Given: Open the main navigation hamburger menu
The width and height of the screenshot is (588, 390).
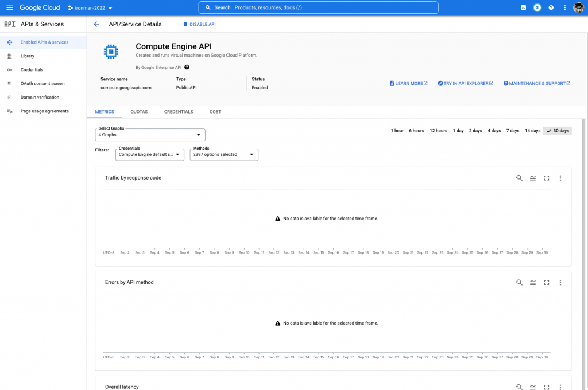Looking at the screenshot, I should click(x=9, y=7).
